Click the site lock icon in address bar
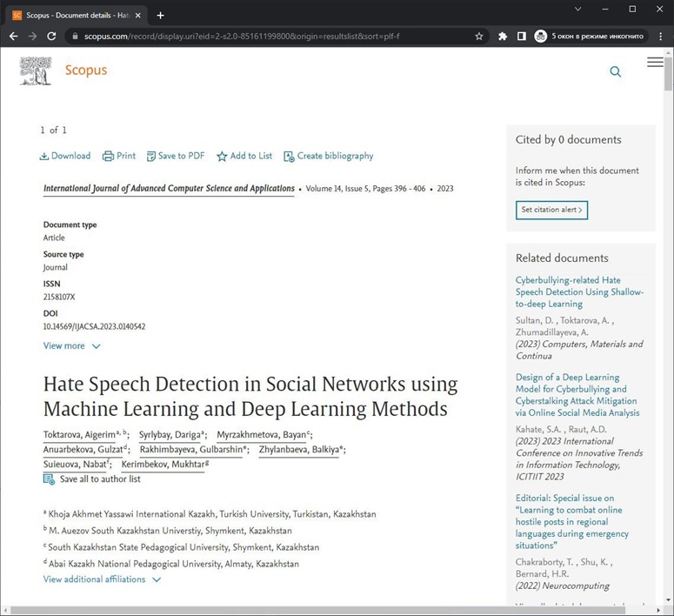This screenshot has width=674, height=616. pyautogui.click(x=75, y=37)
